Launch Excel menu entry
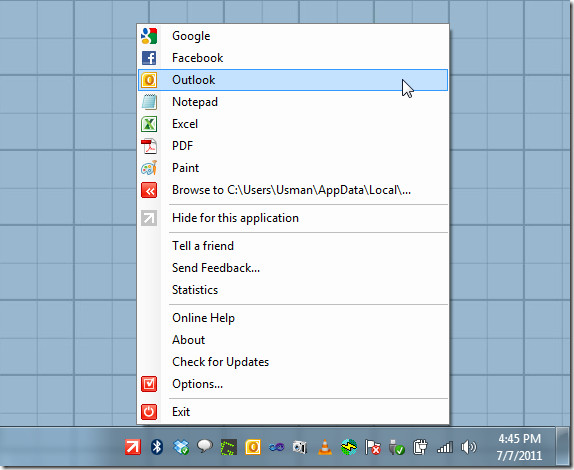Image resolution: width=574 pixels, height=470 pixels. pyautogui.click(x=293, y=124)
